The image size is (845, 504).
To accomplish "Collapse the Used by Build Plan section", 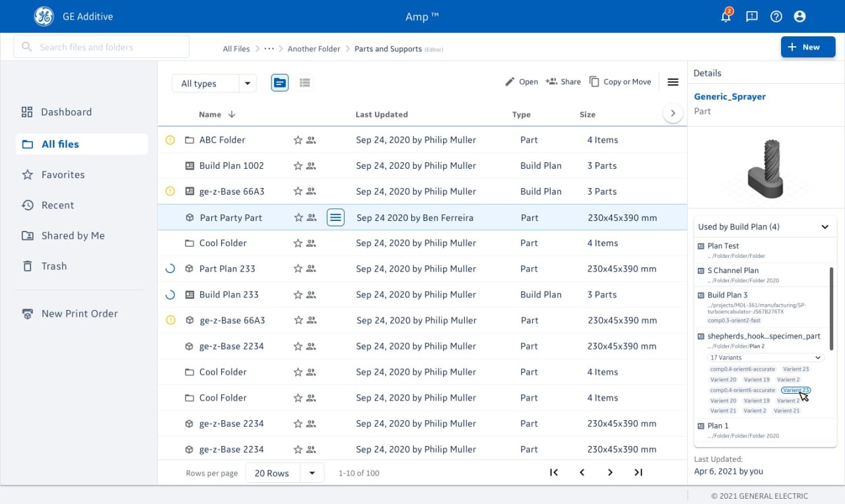I will point(825,227).
